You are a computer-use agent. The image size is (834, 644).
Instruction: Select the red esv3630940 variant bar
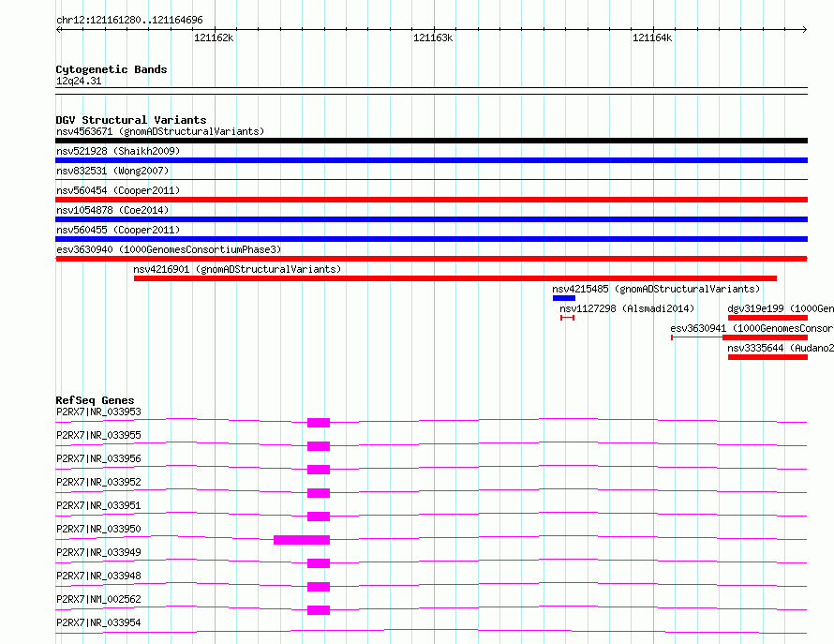[431, 259]
